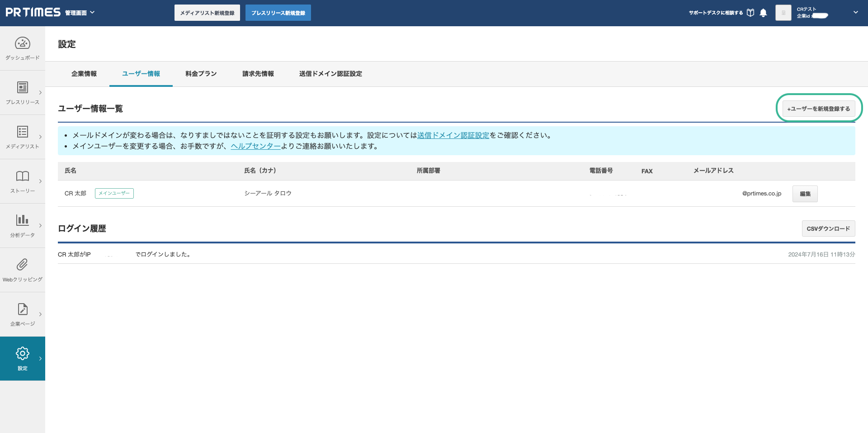Select the Media List icon in sidebar
The image size is (868, 433).
pos(22,132)
